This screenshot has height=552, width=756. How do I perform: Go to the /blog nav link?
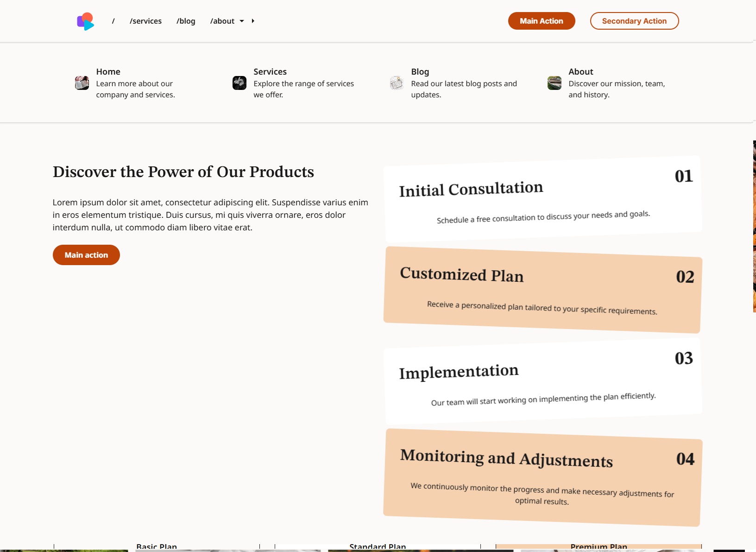[186, 21]
